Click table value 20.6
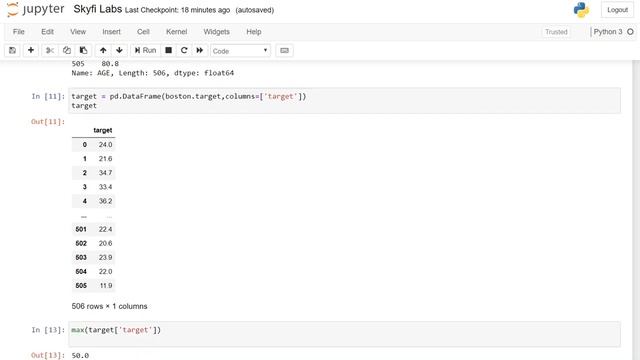Viewport: 640px width, 360px height. [x=105, y=243]
